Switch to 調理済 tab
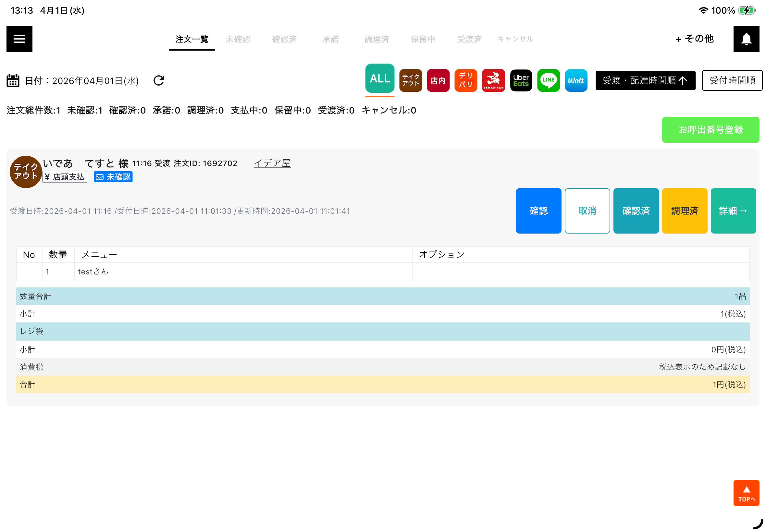The image size is (766, 532). point(377,39)
